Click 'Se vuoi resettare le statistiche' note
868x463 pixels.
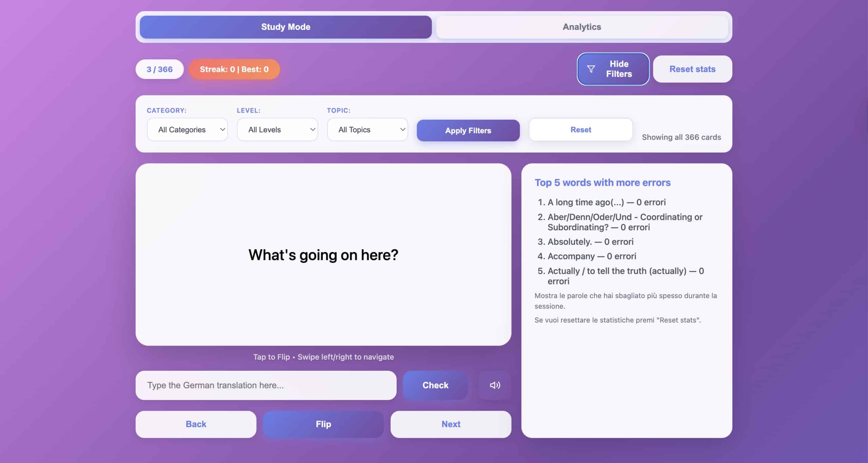(x=617, y=320)
